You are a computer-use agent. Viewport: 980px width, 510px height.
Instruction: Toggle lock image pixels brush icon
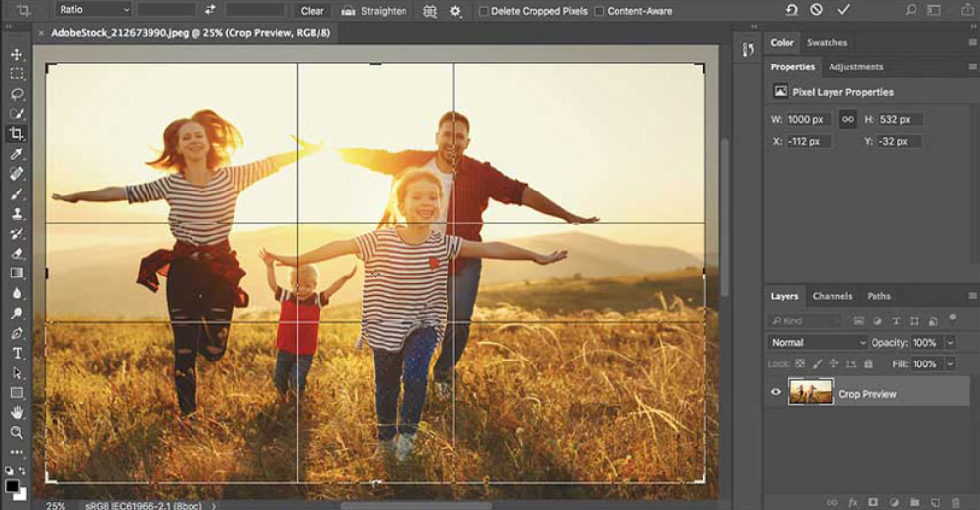817,363
